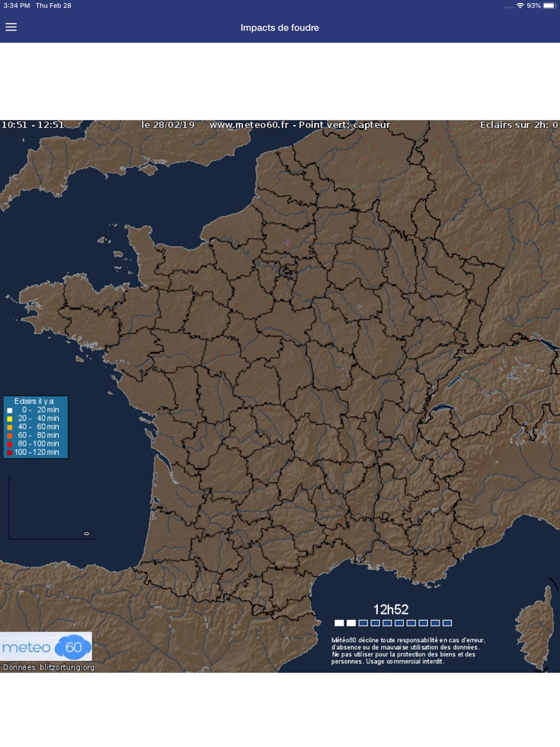
Task: Click the "Eclairs il y a" legend heading
Action: tap(34, 401)
